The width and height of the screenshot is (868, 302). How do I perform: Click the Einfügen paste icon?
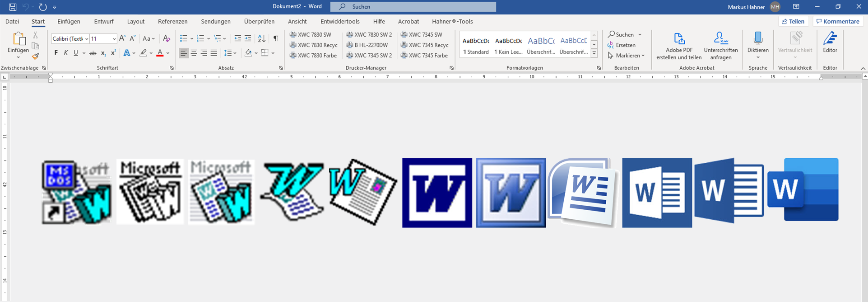coord(19,39)
